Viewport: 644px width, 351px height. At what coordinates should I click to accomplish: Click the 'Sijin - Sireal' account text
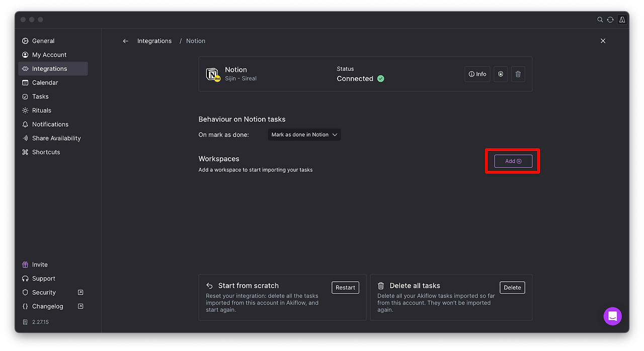click(x=240, y=78)
